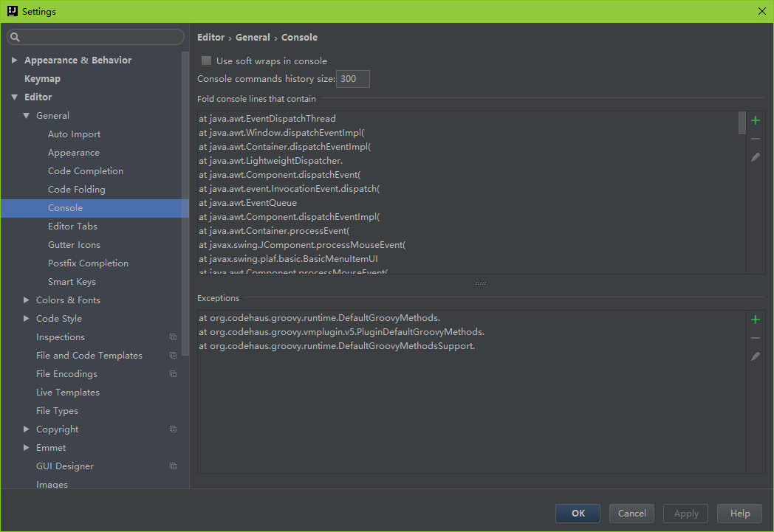The image size is (774, 532).
Task: Select Keymap in the settings tree
Action: click(x=42, y=79)
